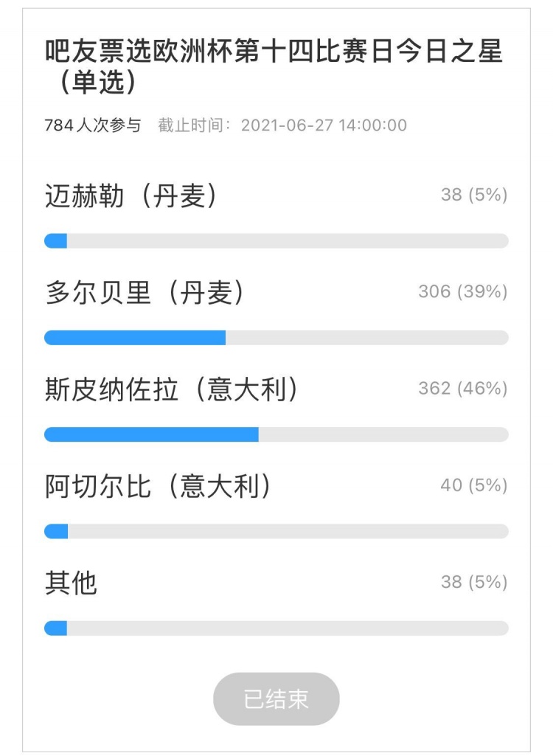Click the 40 (5%) vote count

[474, 485]
